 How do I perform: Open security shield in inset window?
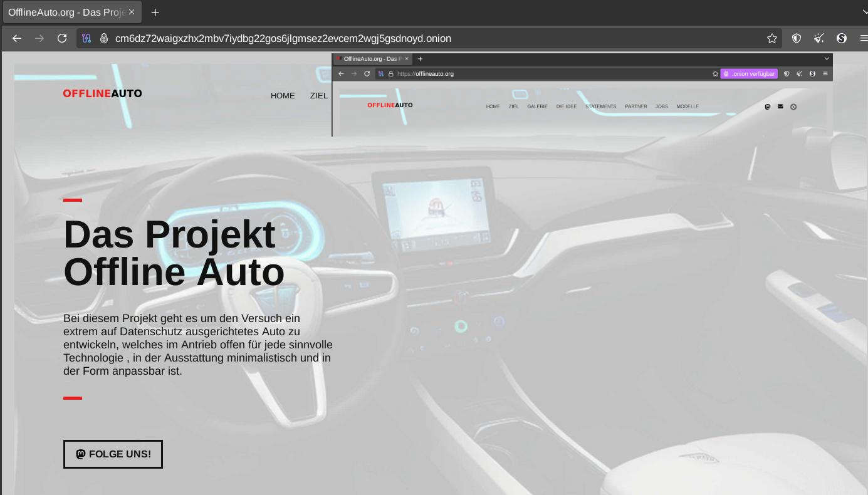click(787, 73)
